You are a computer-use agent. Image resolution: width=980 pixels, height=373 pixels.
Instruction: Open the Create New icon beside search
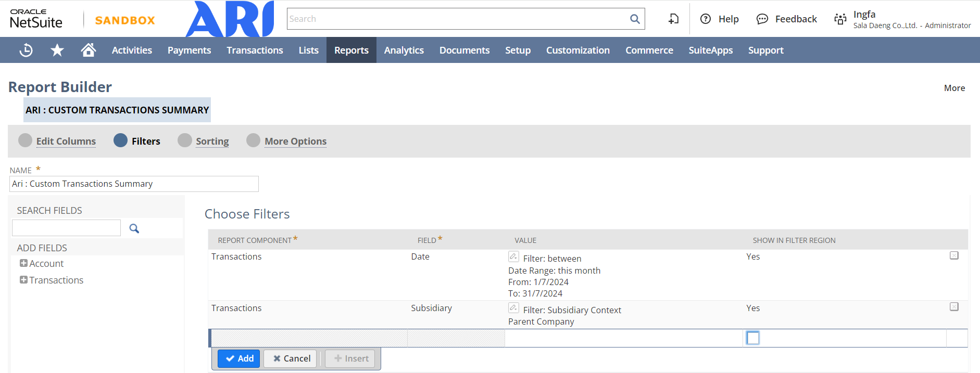(673, 19)
